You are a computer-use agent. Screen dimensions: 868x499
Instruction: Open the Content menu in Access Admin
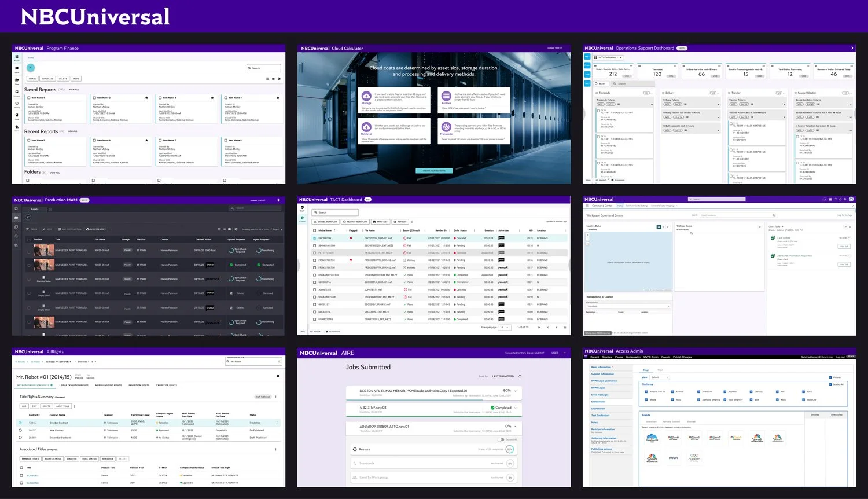[594, 357]
